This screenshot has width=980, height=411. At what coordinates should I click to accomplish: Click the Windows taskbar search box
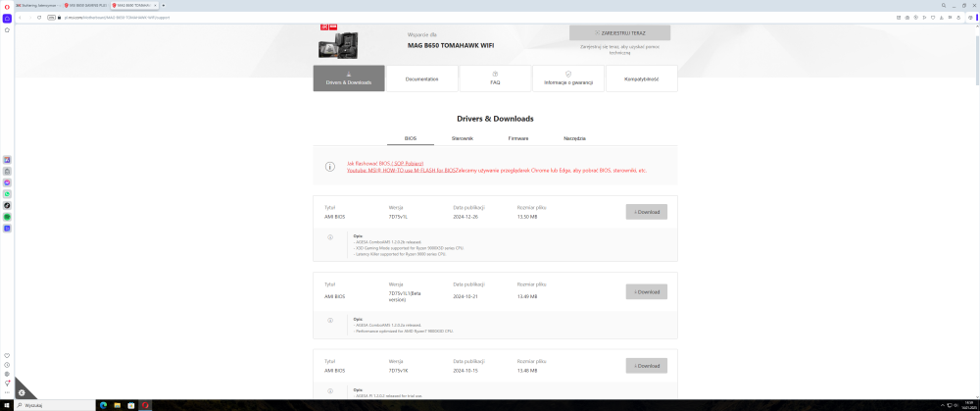(54, 405)
